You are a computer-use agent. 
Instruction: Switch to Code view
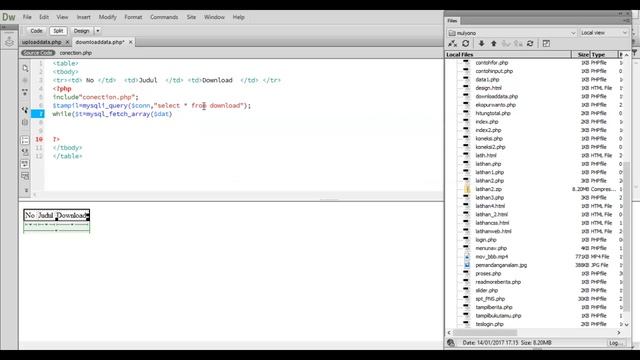click(36, 31)
